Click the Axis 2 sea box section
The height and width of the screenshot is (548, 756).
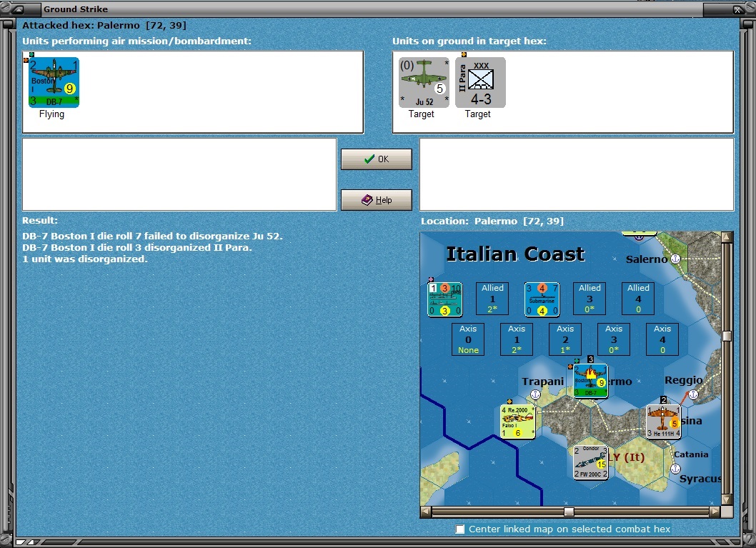coord(565,339)
